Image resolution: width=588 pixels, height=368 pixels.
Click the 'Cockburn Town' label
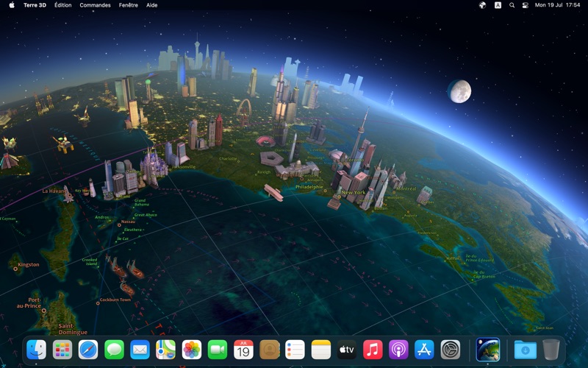pyautogui.click(x=115, y=300)
